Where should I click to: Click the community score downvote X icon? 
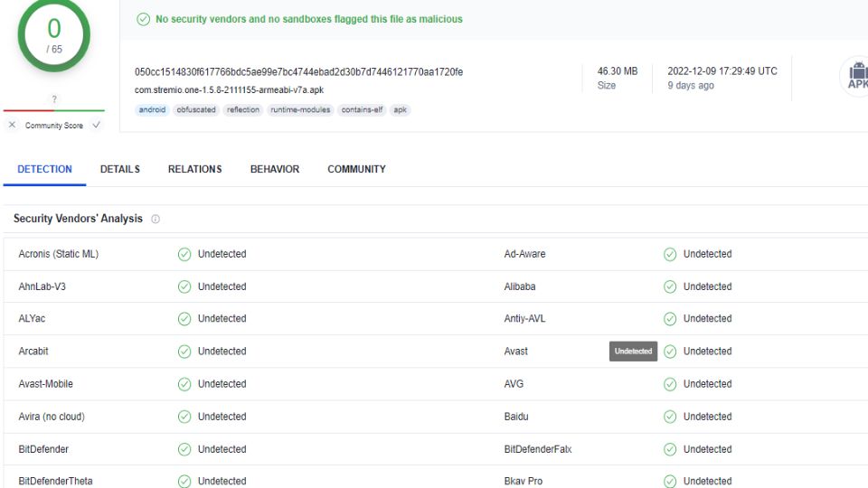point(12,125)
